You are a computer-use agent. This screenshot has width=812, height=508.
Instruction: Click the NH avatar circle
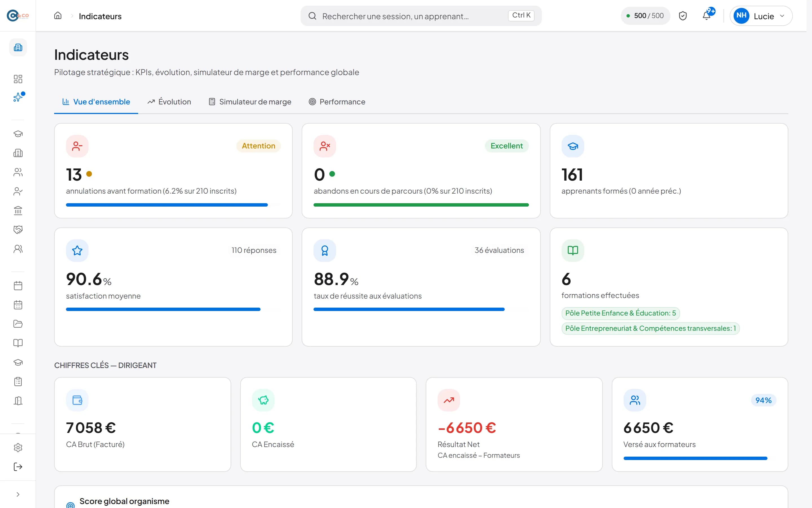click(742, 16)
